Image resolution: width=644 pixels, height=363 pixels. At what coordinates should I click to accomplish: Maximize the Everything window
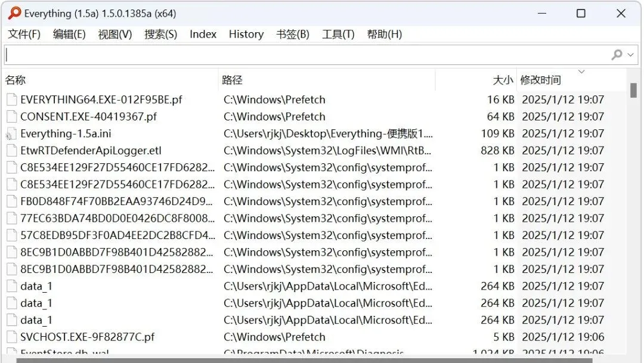click(x=581, y=14)
